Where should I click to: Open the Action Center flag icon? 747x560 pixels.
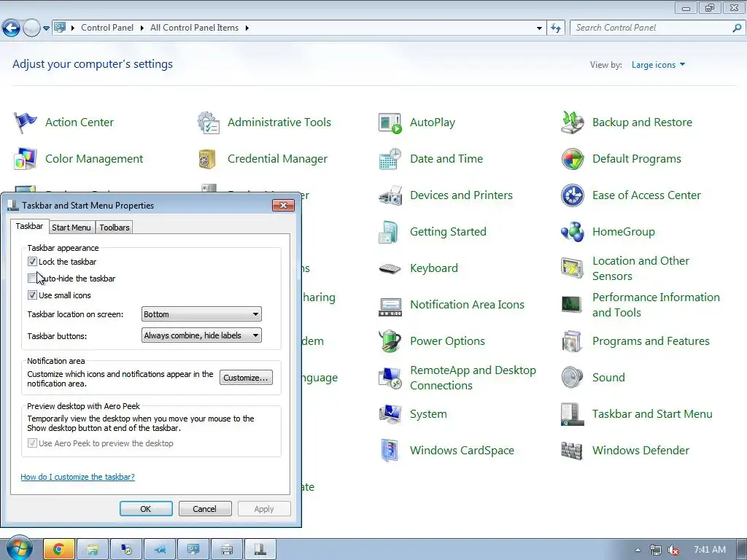click(x=26, y=122)
